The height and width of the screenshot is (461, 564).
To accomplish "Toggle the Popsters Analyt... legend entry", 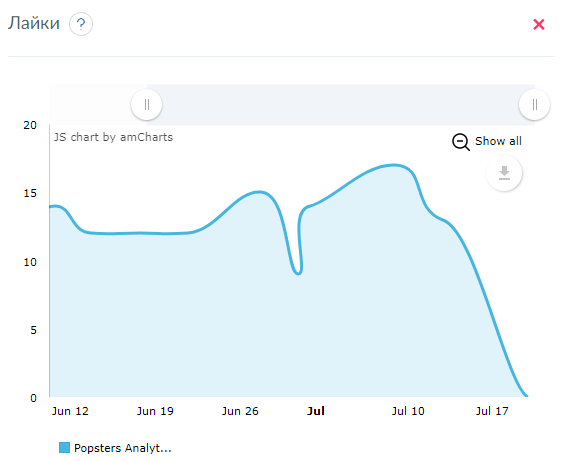I will [x=115, y=448].
